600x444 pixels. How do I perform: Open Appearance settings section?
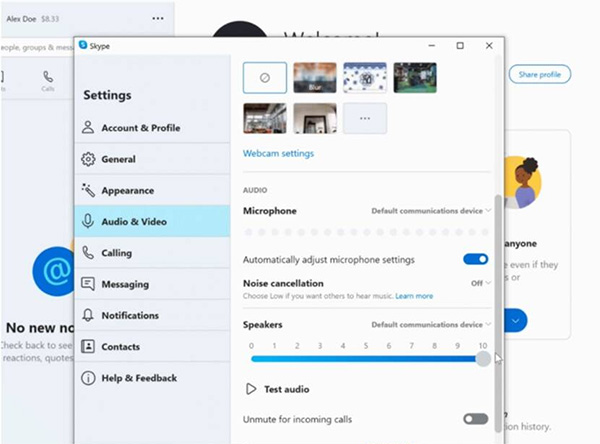(x=152, y=190)
